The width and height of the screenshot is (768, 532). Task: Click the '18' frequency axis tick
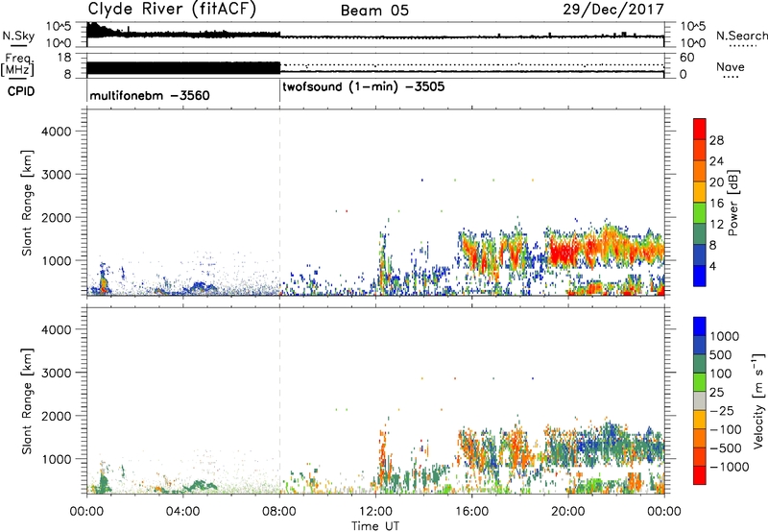pos(64,58)
